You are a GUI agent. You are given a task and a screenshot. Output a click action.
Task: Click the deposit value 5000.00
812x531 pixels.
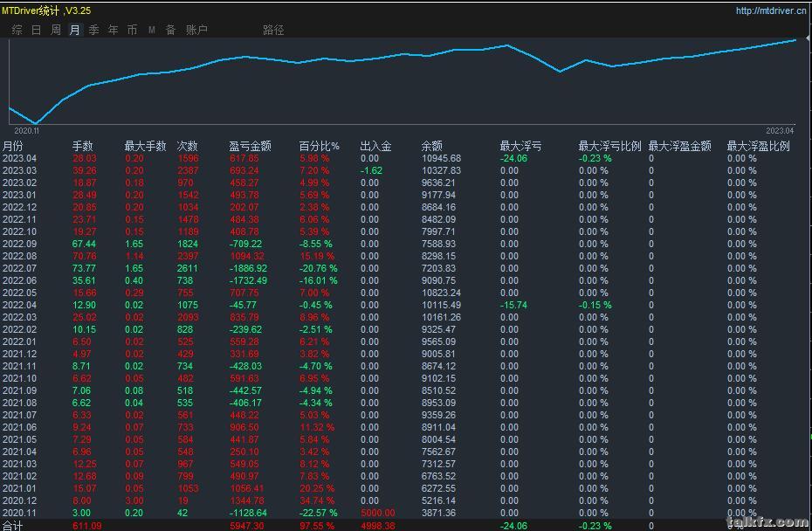378,513
